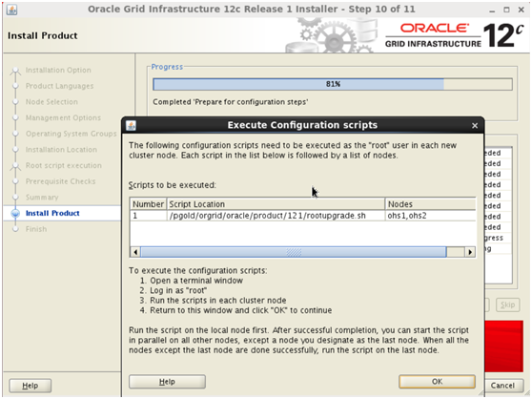Open the Install Product step in sidebar
Image resolution: width=532 pixels, height=399 pixels.
(x=52, y=213)
